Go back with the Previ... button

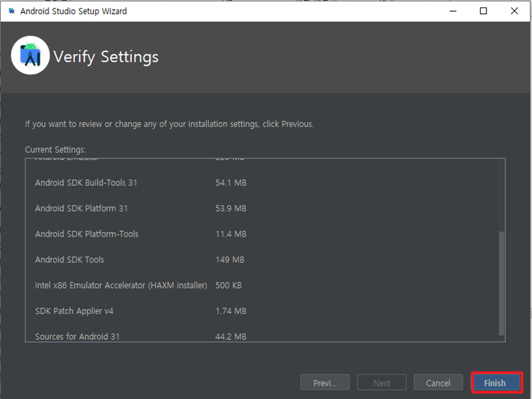(x=325, y=383)
